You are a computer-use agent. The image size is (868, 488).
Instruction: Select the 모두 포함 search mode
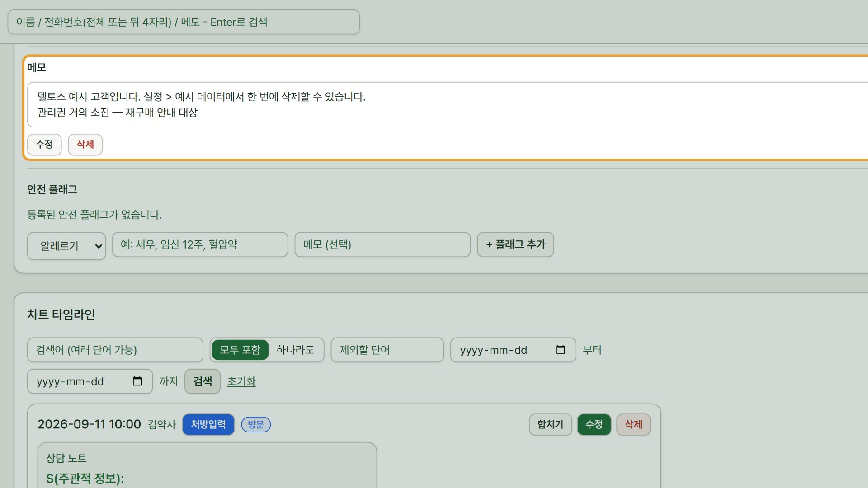tap(240, 350)
